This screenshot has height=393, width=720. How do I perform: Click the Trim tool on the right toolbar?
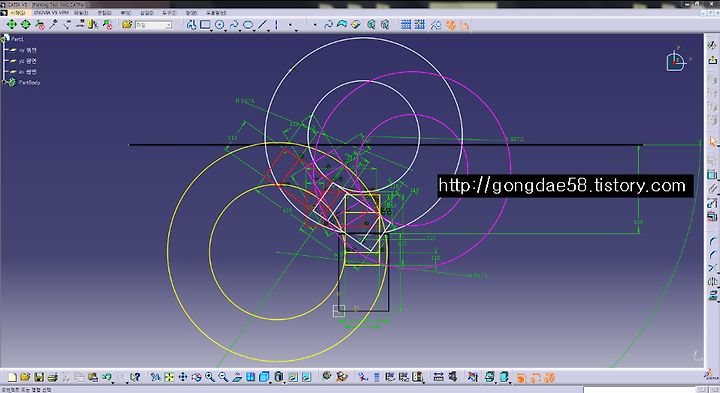[712, 268]
